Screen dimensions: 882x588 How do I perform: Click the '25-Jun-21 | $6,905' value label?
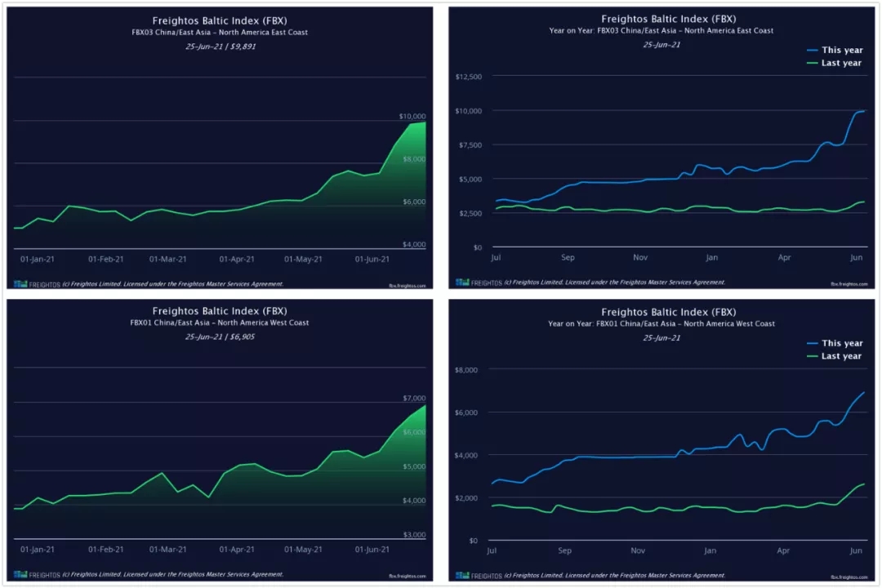(x=220, y=336)
